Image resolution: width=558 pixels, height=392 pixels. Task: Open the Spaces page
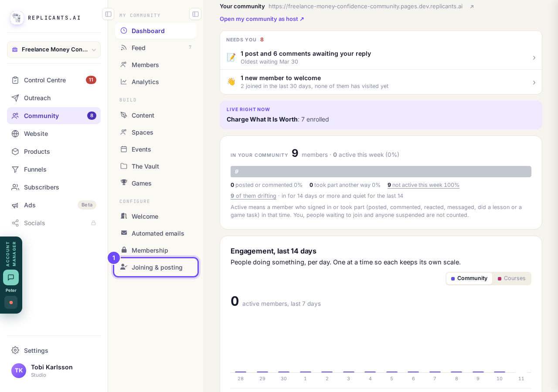[156, 132]
